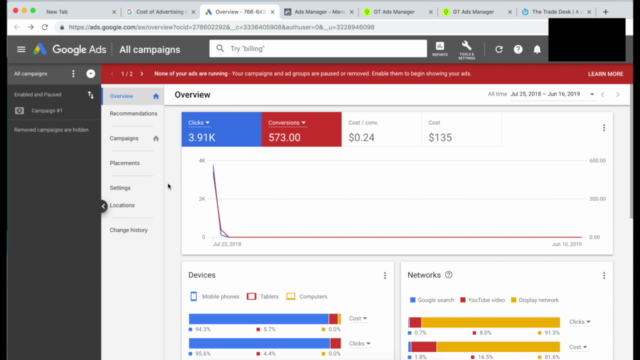Click the Try "billing" search field
Viewport: 640px width, 360px height.
tap(318, 49)
